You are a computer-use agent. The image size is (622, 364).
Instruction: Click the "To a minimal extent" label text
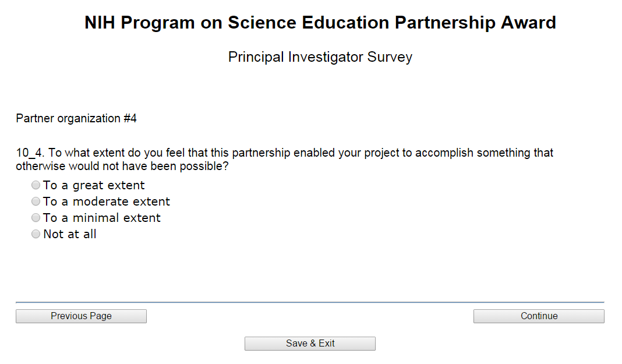102,218
